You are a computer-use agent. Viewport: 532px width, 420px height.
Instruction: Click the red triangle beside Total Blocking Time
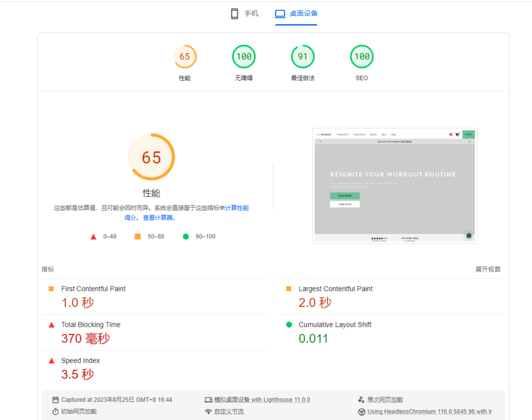51,325
